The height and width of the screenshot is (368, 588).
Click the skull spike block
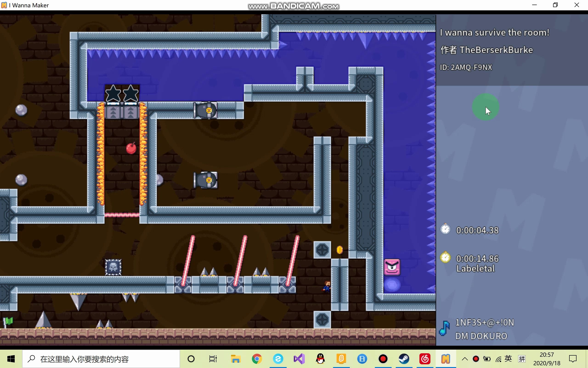pos(113,267)
